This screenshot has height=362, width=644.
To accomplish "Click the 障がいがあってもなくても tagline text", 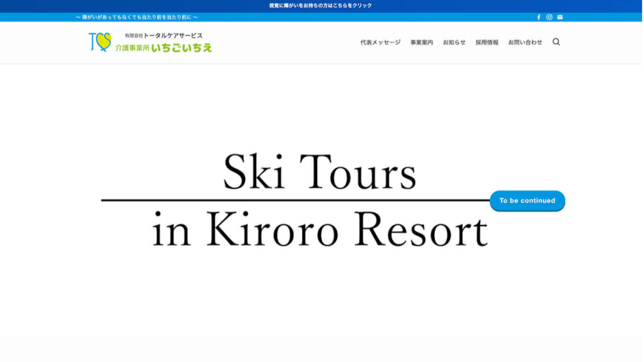I will click(x=137, y=17).
